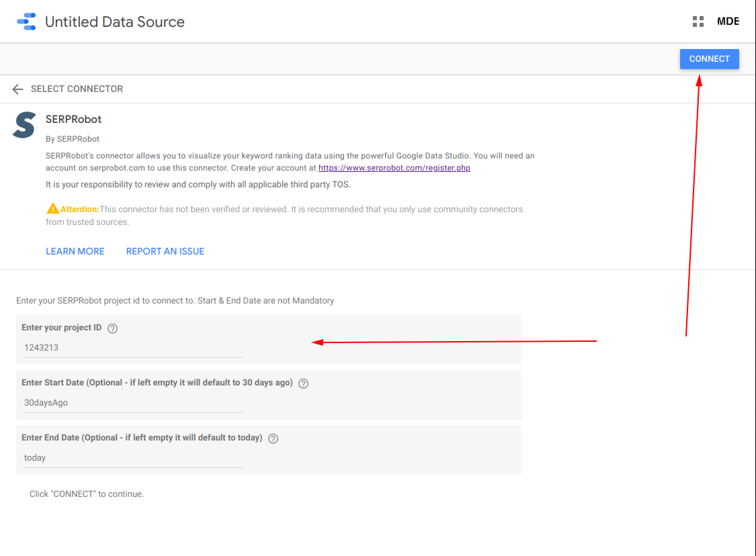Open the LEARN MORE link
756x556 pixels.
[75, 252]
